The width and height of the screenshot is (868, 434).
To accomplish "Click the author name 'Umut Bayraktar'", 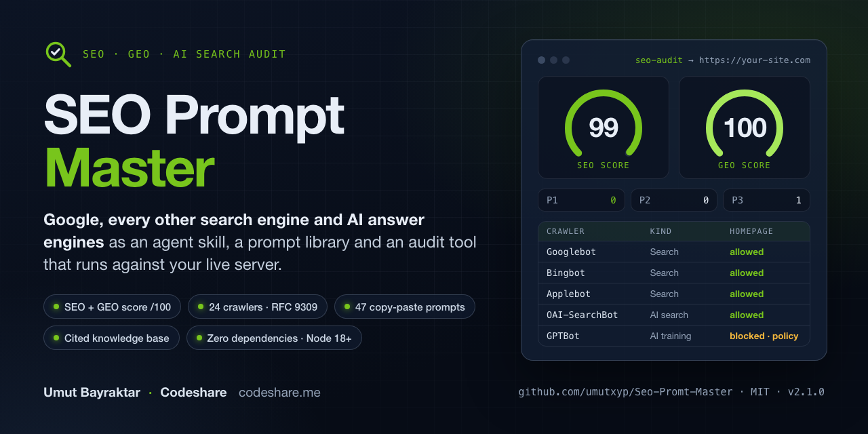I will (92, 393).
